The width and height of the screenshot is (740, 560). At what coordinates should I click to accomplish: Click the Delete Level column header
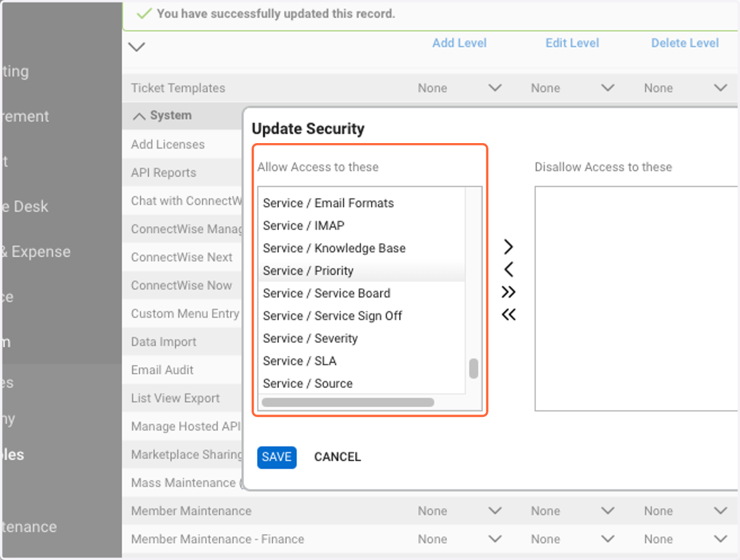tap(685, 43)
